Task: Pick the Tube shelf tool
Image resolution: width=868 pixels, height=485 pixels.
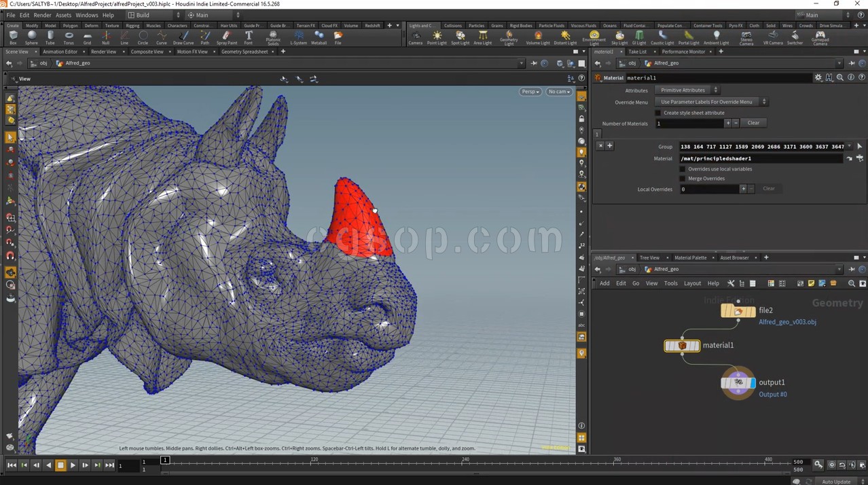Action: click(x=50, y=37)
